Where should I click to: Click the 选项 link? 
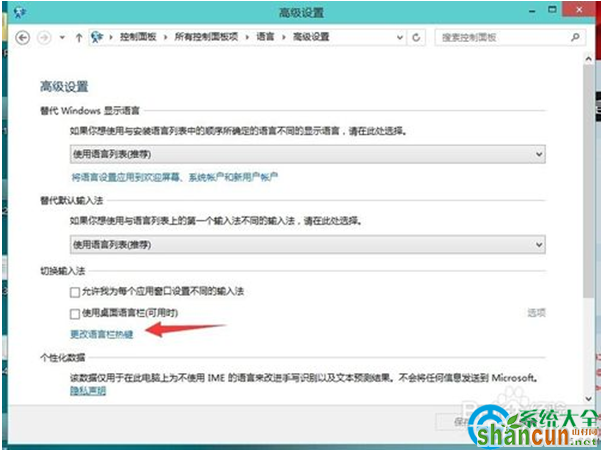[536, 313]
